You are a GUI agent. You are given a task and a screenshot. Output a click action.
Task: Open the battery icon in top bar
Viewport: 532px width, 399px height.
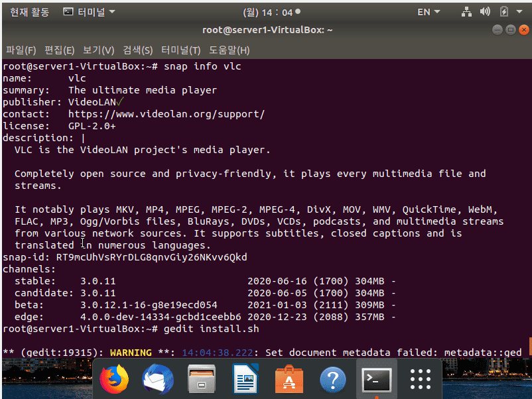[x=504, y=12]
